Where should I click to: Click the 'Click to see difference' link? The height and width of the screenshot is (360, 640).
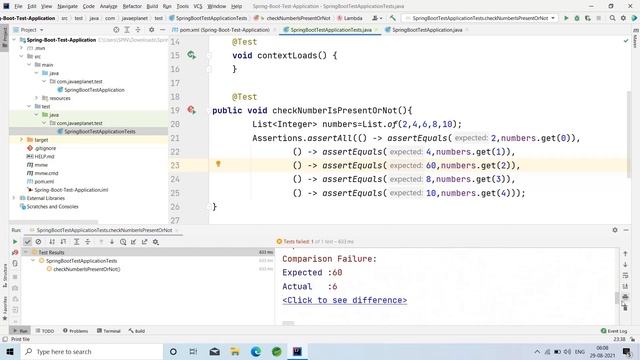(344, 300)
